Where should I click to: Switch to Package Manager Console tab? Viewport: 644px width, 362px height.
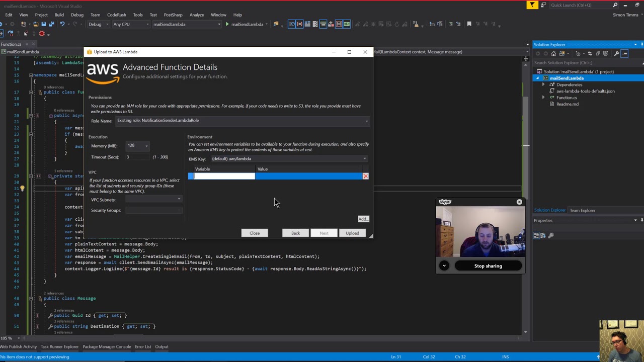pyautogui.click(x=107, y=346)
